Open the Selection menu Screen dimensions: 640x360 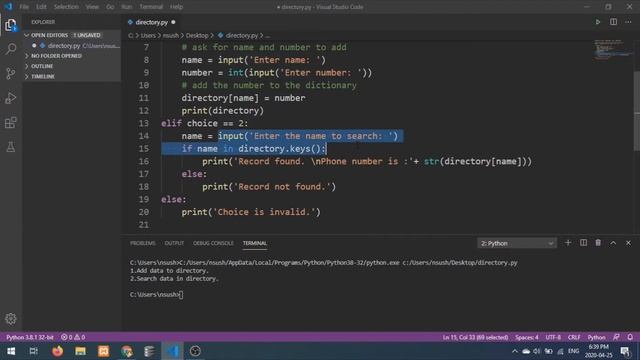coord(66,7)
